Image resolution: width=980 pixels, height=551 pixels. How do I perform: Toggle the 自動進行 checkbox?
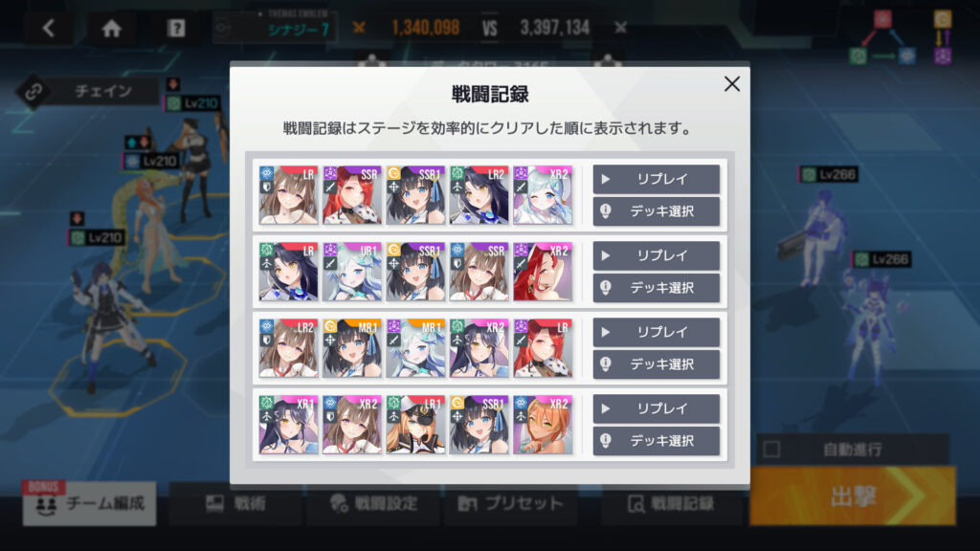coord(772,450)
